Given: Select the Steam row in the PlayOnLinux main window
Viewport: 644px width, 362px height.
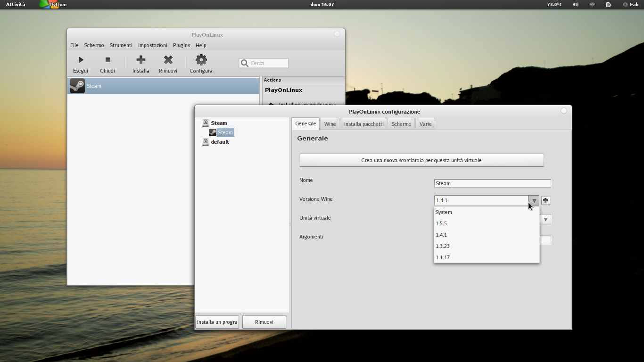Looking at the screenshot, I should (x=164, y=86).
